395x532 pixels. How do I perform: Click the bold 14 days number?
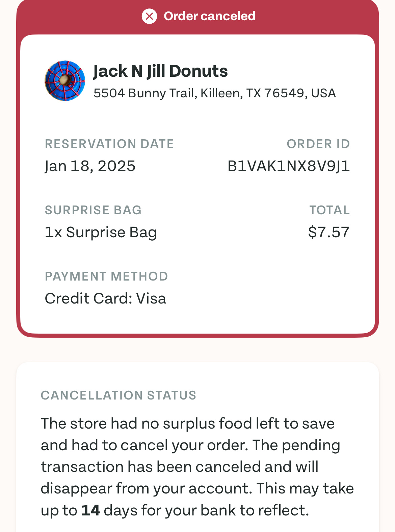90,510
